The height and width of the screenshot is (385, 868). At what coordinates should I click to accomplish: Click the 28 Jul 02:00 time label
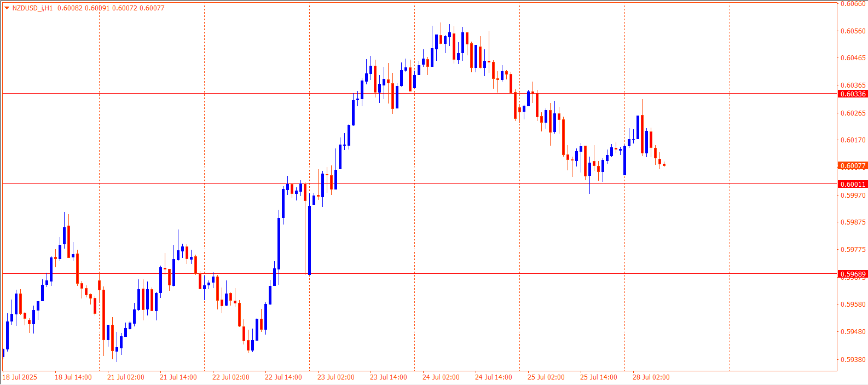click(x=651, y=377)
